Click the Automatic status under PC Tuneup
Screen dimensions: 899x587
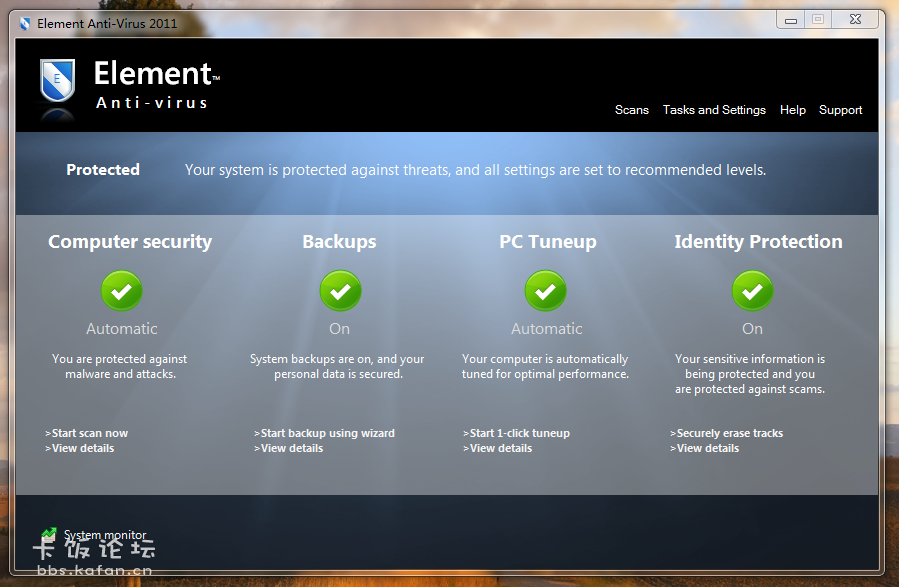[x=547, y=329]
